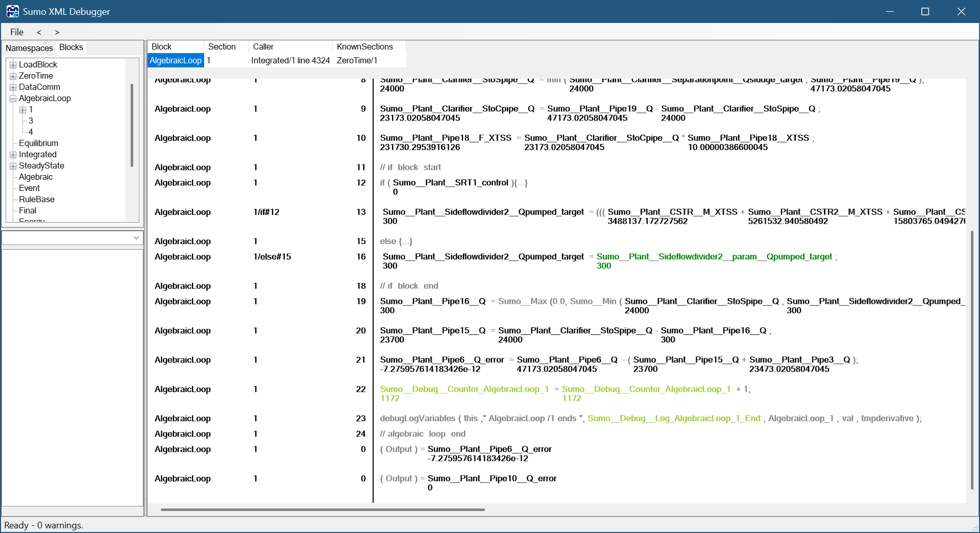This screenshot has width=980, height=533.
Task: Click the back navigation arrow
Action: click(39, 32)
